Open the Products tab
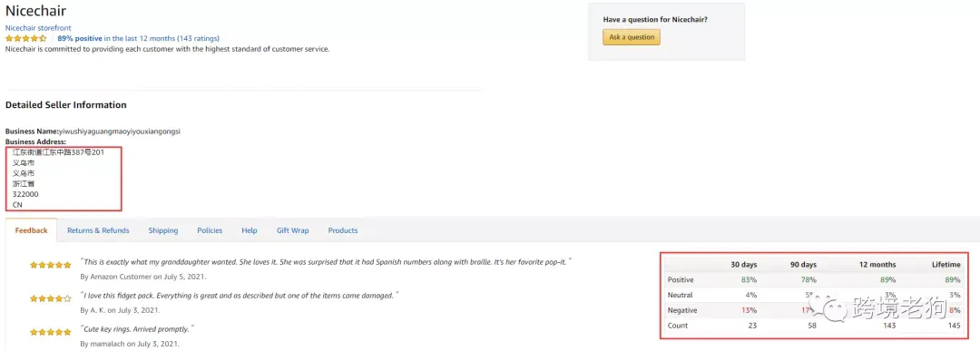 [343, 230]
